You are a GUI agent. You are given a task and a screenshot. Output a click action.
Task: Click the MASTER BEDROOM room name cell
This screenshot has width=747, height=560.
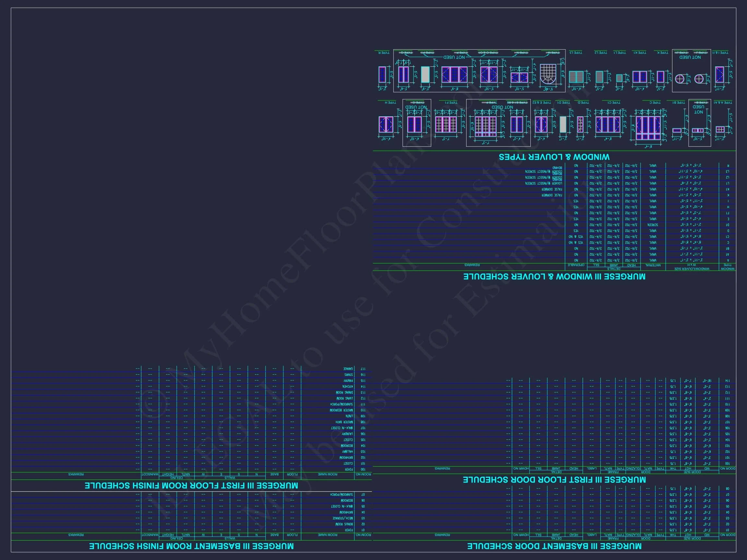coord(341,410)
